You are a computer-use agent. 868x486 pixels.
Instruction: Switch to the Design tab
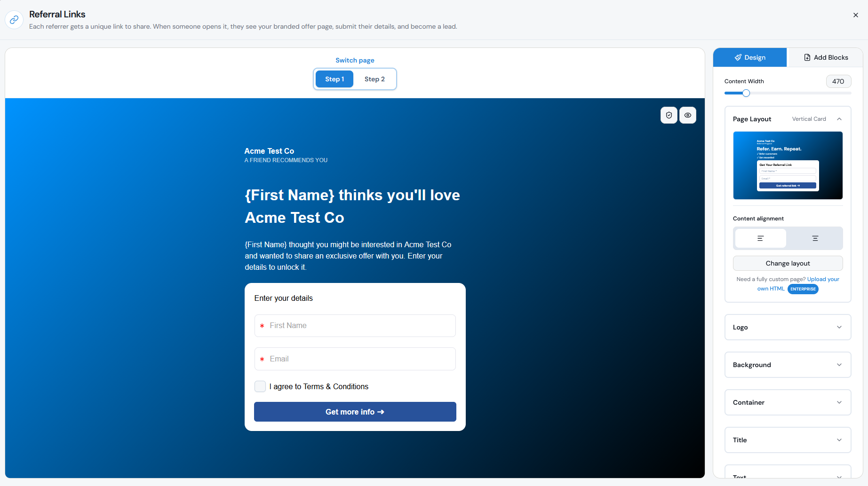[x=750, y=57]
